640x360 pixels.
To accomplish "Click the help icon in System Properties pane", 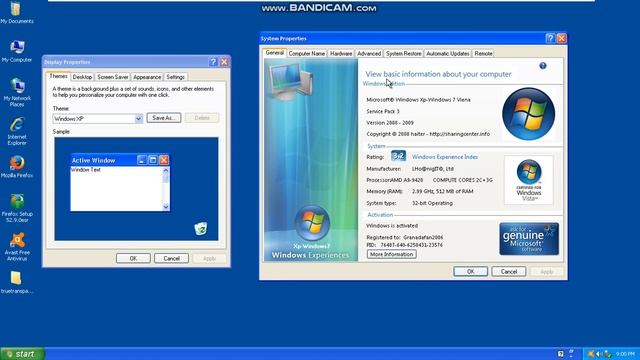I will tap(542, 66).
